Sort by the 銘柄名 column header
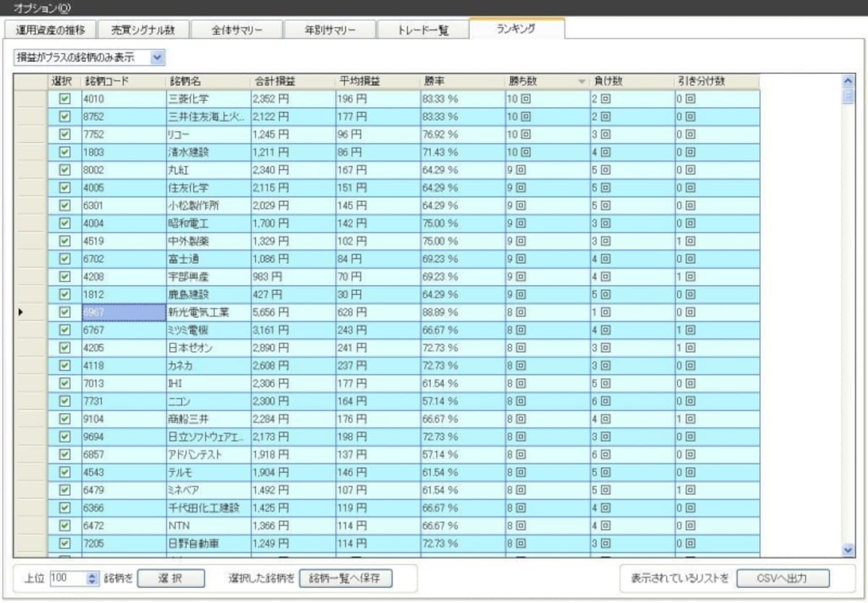868x603 pixels. [208, 81]
